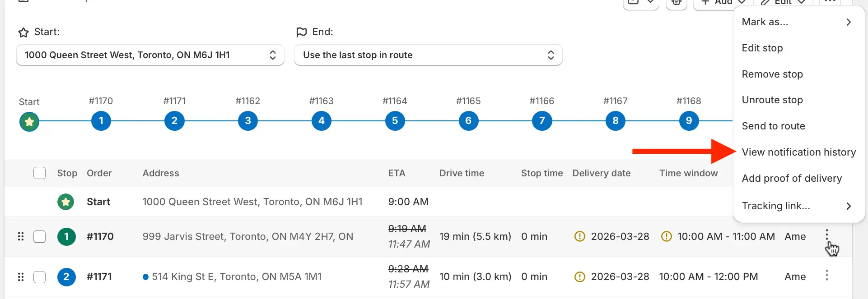Check the box for stop #1170
The width and height of the screenshot is (868, 299).
(40, 236)
